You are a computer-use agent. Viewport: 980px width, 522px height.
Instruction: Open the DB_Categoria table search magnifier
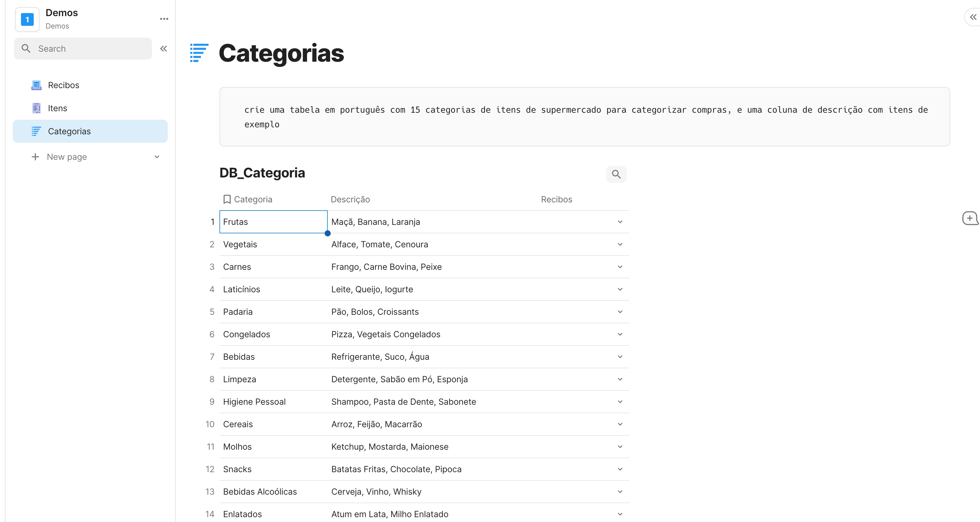point(616,174)
